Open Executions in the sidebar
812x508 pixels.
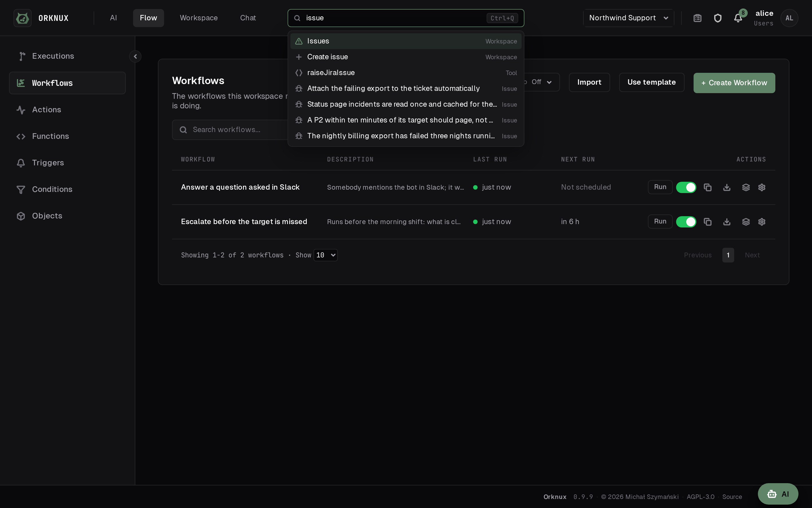point(67,56)
